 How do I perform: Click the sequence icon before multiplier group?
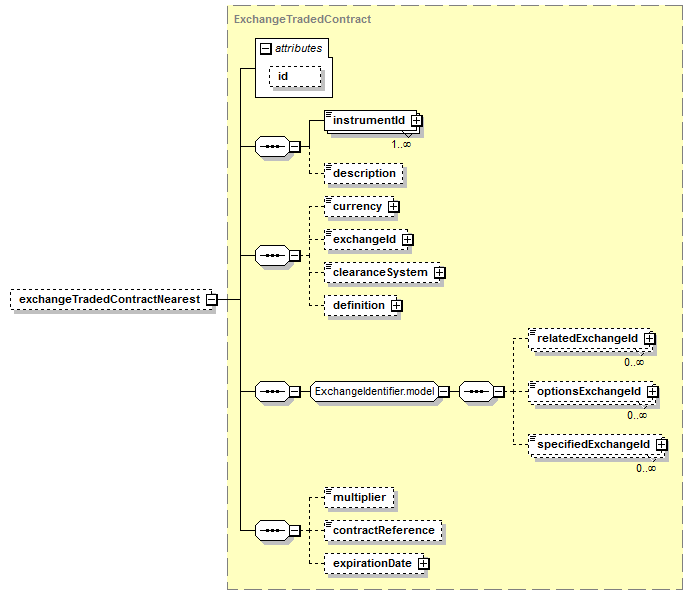[272, 530]
